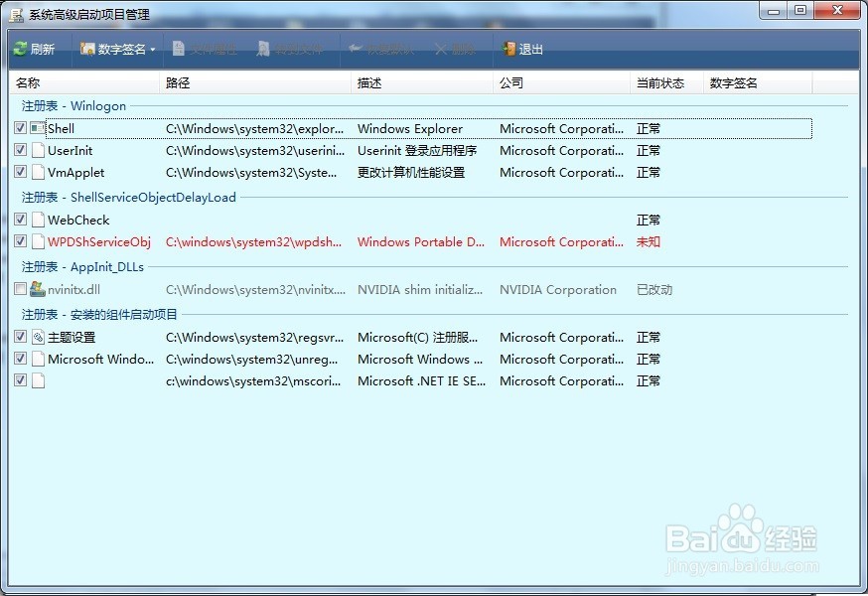
Task: Collapse the 注册表 - 安装的组件启动项目 group
Action: coord(99,315)
